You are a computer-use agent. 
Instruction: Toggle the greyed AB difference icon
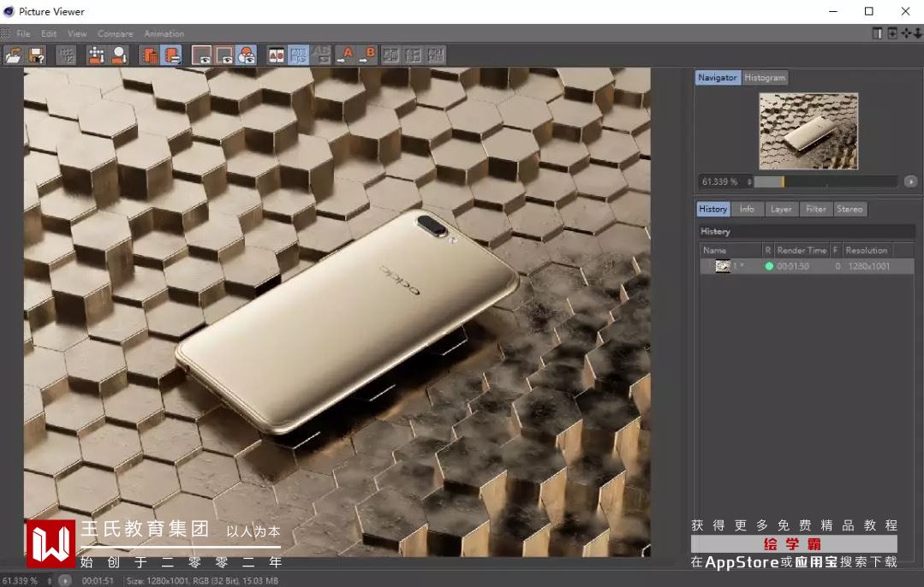pos(320,56)
